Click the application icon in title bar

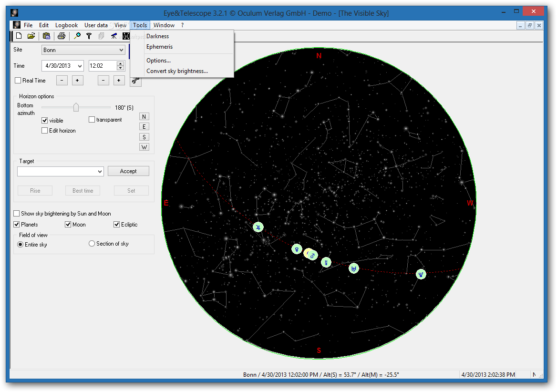14,13
